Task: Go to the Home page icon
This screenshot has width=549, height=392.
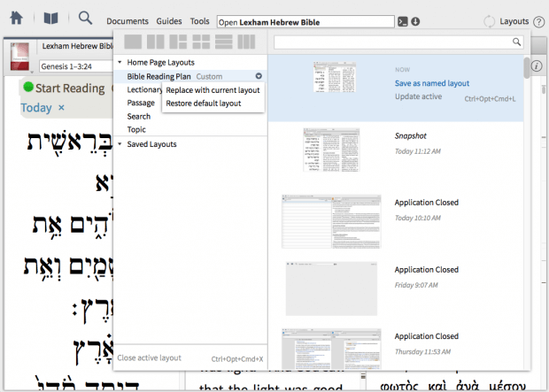Action: pos(16,19)
